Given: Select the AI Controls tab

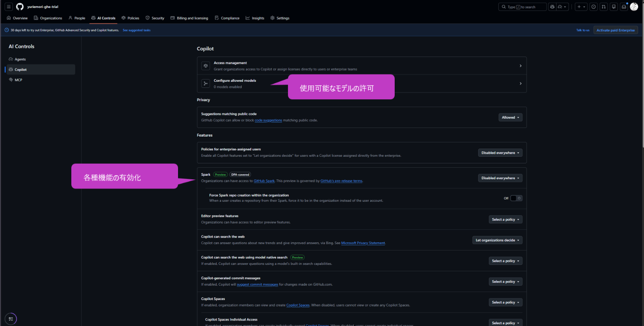Looking at the screenshot, I should pyautogui.click(x=103, y=18).
